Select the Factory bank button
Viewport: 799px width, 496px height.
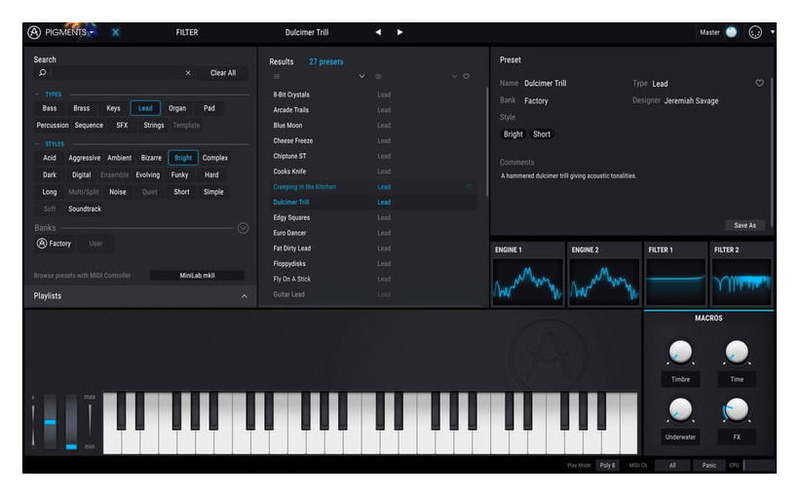pos(54,244)
